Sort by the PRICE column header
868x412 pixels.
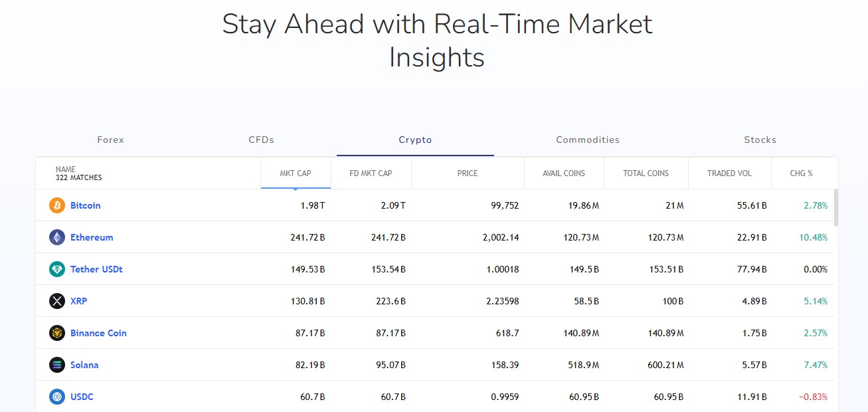(468, 173)
